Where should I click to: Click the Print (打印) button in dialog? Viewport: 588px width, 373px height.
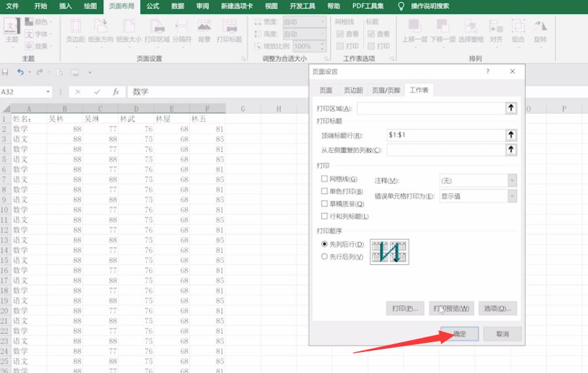405,308
